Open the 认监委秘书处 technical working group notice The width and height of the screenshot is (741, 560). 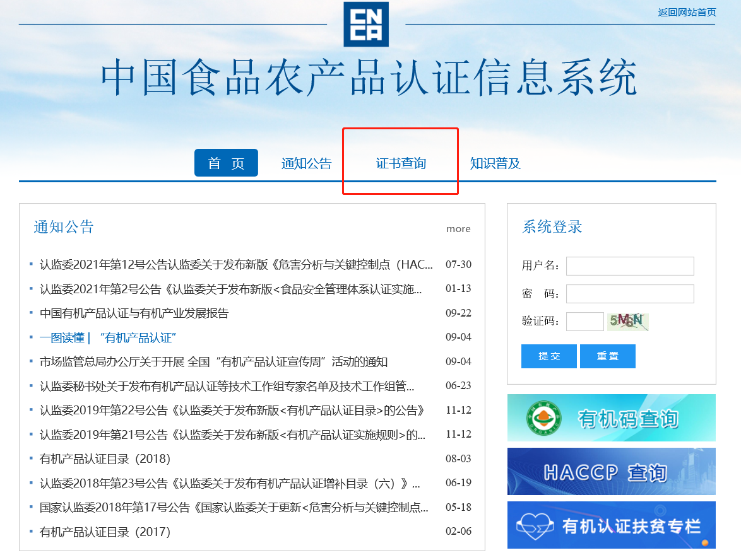[x=227, y=386]
